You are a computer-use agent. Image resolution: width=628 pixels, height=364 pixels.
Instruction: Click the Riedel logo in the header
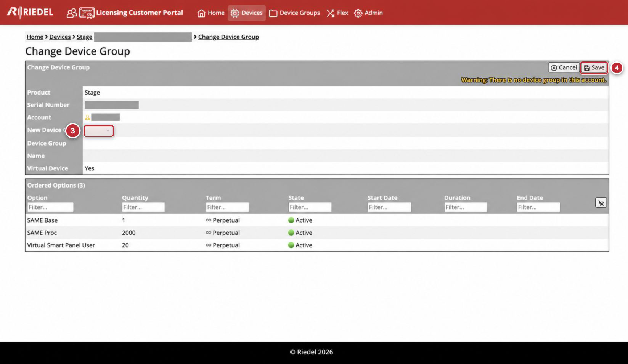pos(30,12)
